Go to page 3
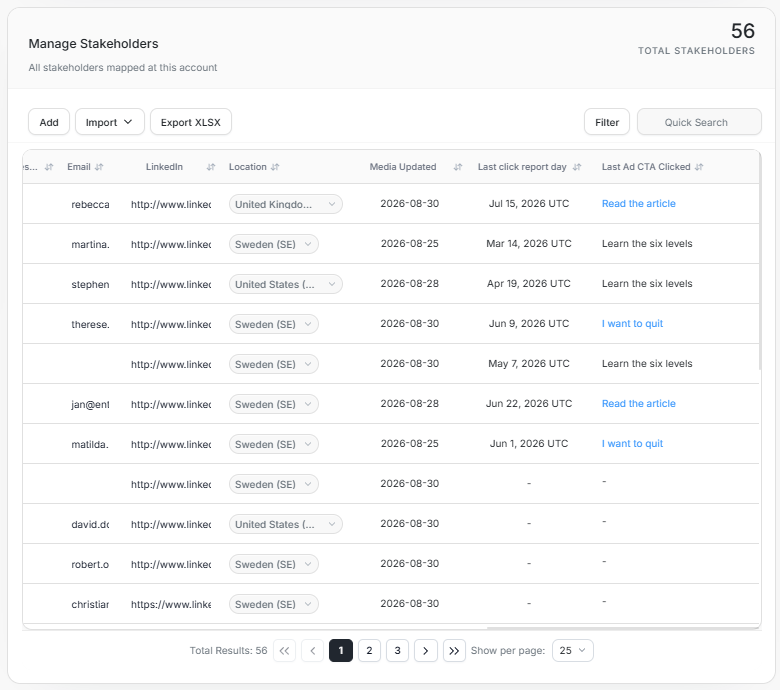Viewport: 780px width, 690px height. [x=397, y=651]
